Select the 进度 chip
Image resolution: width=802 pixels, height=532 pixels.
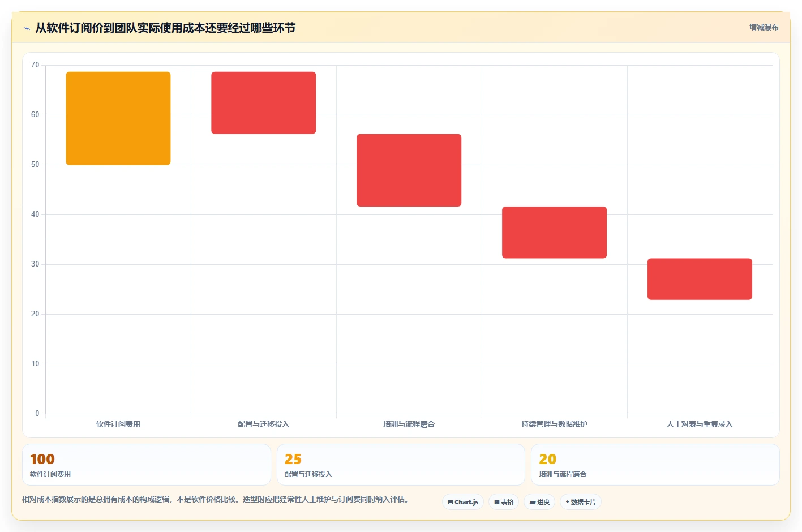tap(539, 502)
